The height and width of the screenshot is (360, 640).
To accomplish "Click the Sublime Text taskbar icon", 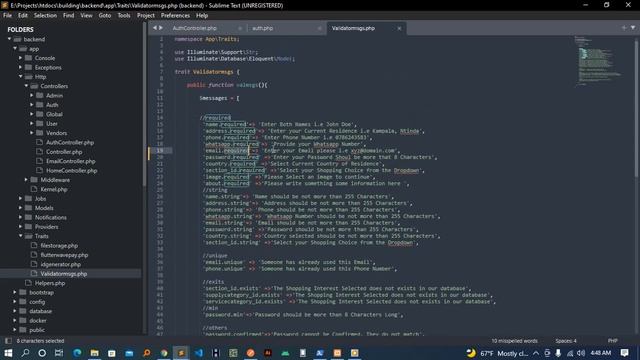I will pos(181,353).
